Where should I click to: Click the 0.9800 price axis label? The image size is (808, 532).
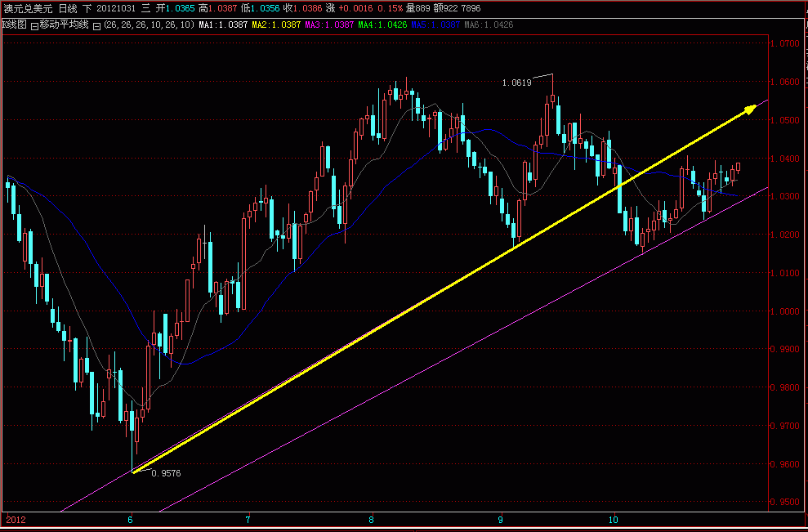tap(784, 387)
